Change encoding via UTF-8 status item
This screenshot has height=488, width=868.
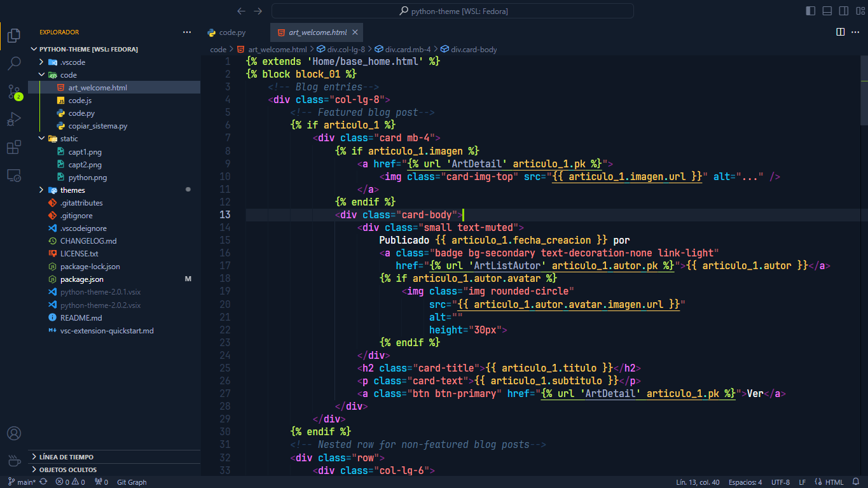(x=780, y=482)
